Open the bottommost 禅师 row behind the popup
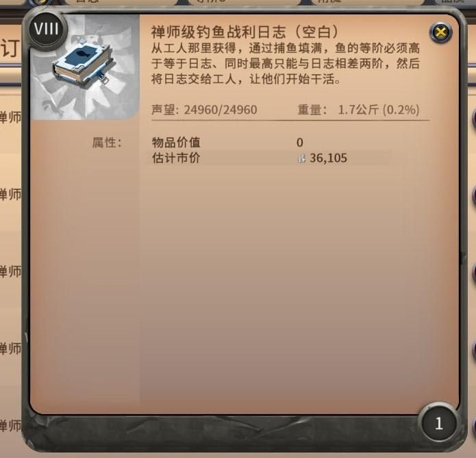The height and width of the screenshot is (458, 476). click(x=11, y=426)
